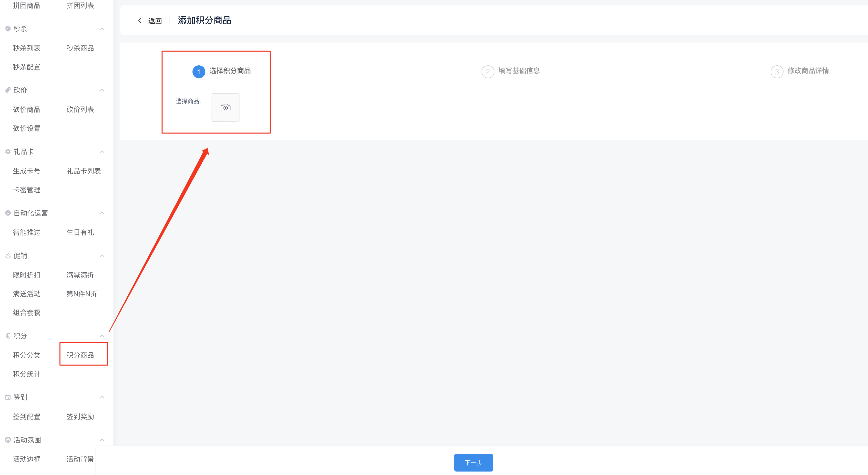Click the 积分 euro icon in sidebar
The width and height of the screenshot is (868, 475).
(8, 336)
